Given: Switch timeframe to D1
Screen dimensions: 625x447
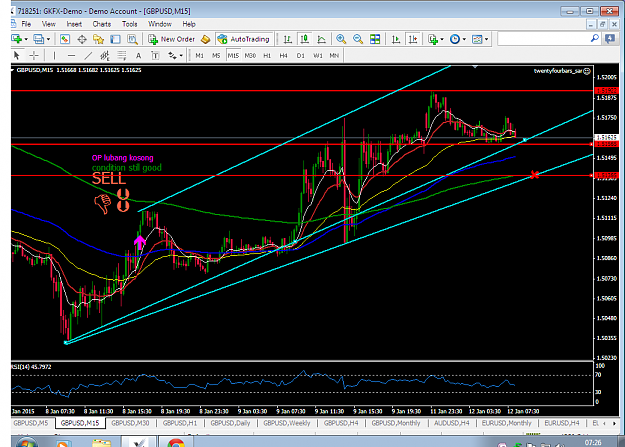Looking at the screenshot, I should coord(301,55).
